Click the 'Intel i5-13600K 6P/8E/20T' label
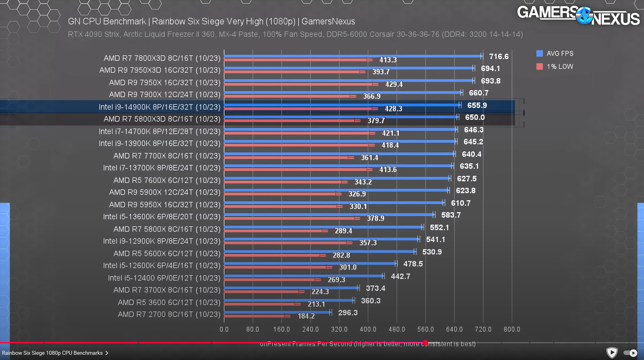The height and width of the screenshot is (360, 644). pos(162,217)
